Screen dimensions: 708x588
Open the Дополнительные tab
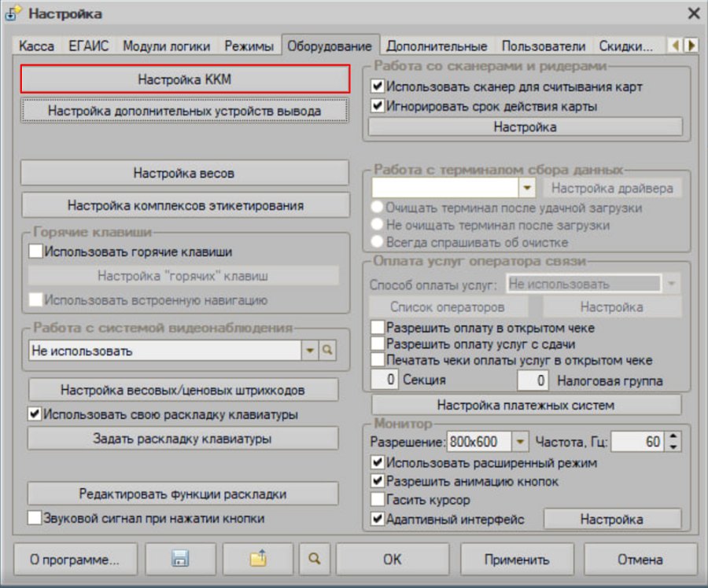437,46
